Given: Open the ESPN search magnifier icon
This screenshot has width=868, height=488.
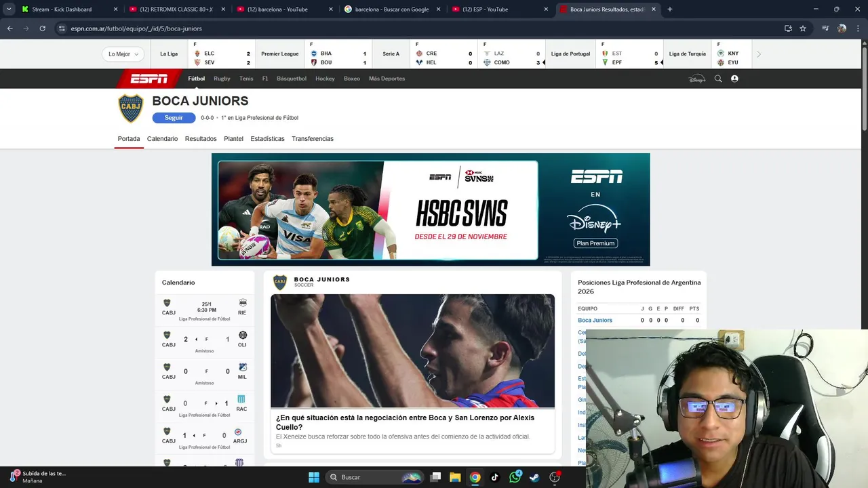Looking at the screenshot, I should [x=718, y=79].
